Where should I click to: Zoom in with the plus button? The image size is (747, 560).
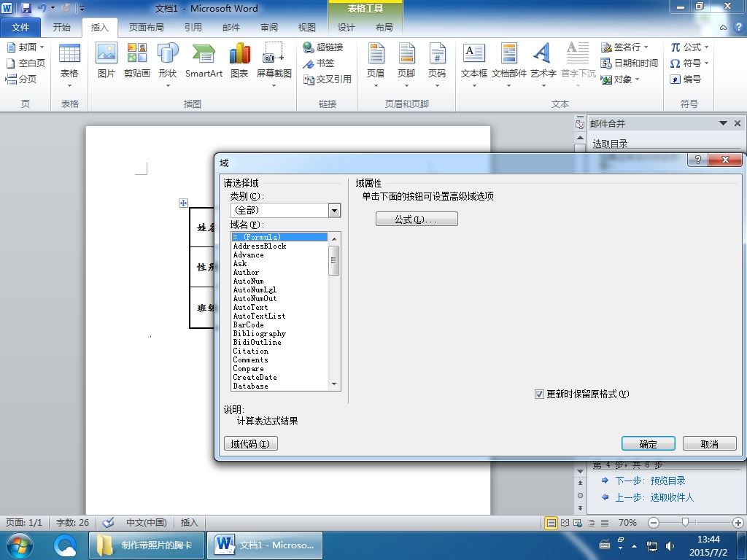coord(738,523)
